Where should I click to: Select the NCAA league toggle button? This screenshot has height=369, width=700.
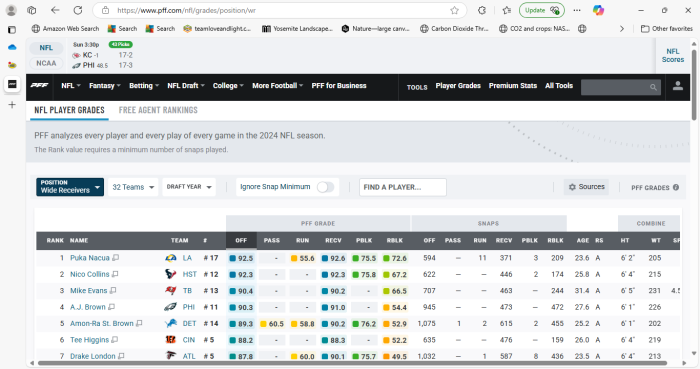click(x=46, y=63)
